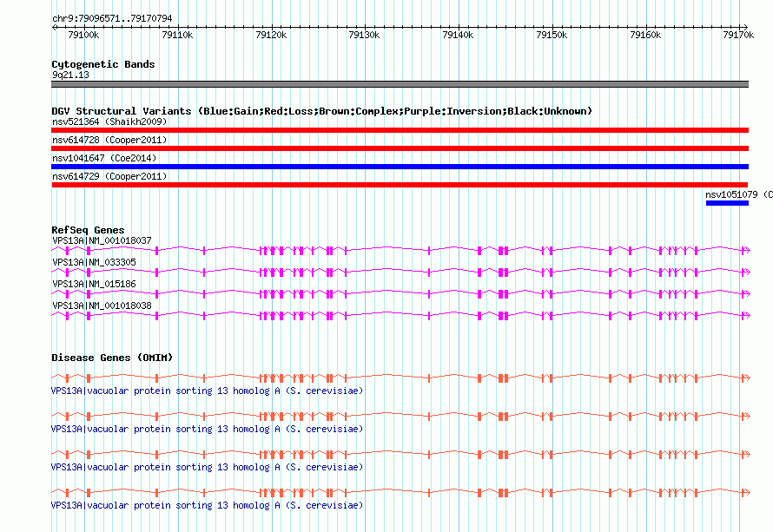Select the DGV Structural Variants track title
The height and width of the screenshot is (532, 773).
pos(321,111)
